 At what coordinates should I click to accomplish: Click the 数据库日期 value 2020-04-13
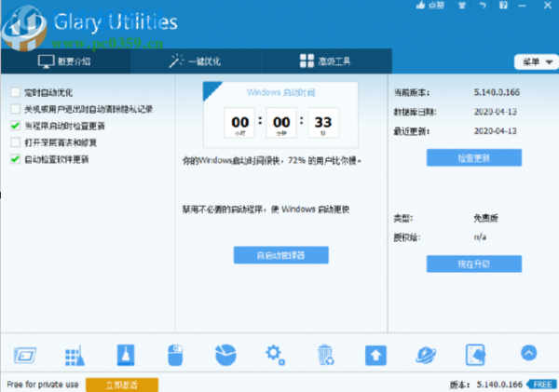(496, 112)
